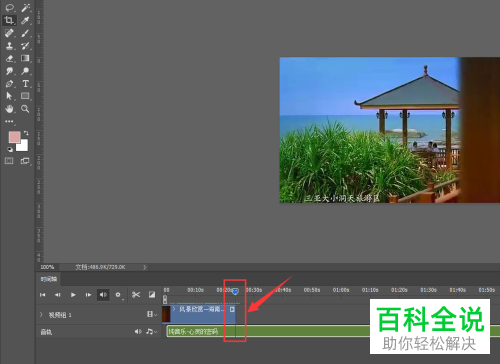
Task: Mute the 音轨 audio track
Action: tap(138, 332)
